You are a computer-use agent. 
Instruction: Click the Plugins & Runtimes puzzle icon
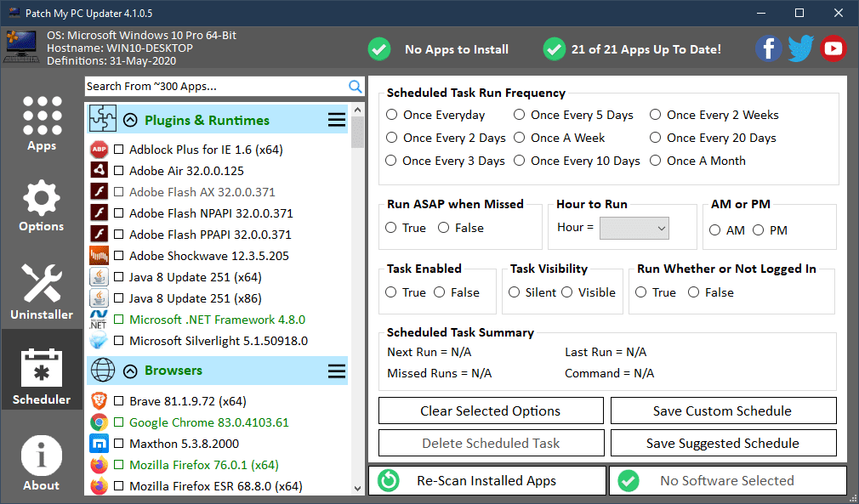point(103,119)
